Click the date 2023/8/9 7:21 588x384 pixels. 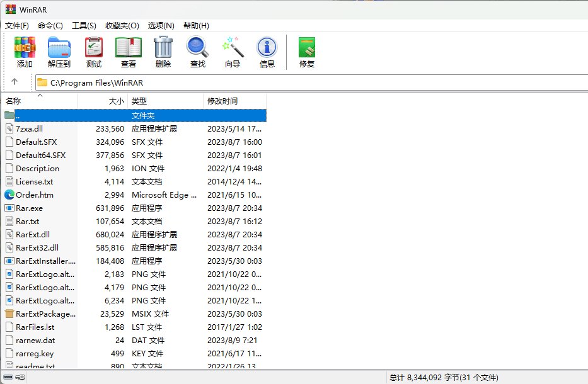[232, 340]
